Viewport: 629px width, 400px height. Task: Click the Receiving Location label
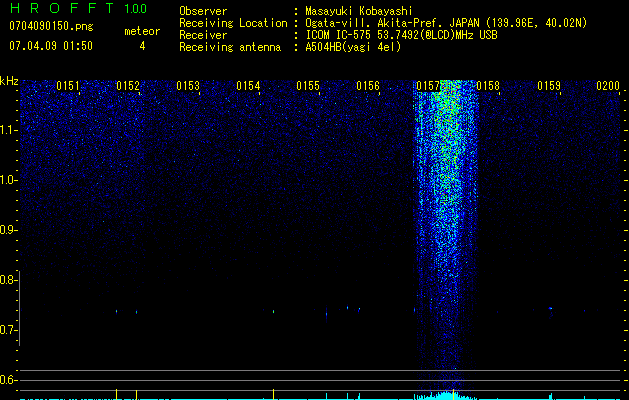coord(233,23)
